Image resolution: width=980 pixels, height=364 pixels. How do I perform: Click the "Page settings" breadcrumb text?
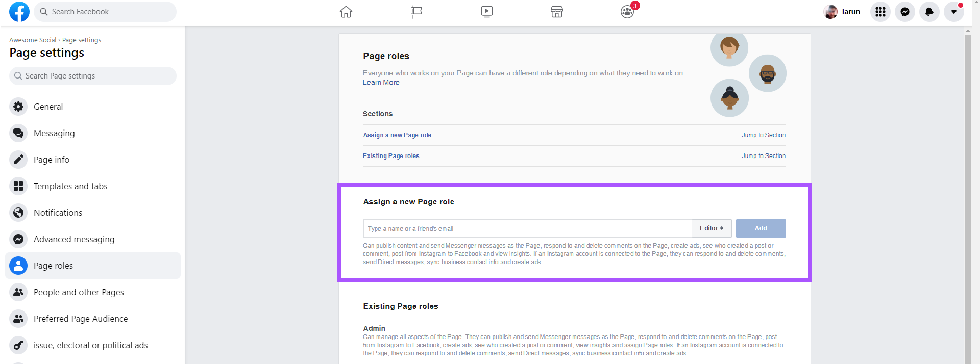click(82, 40)
